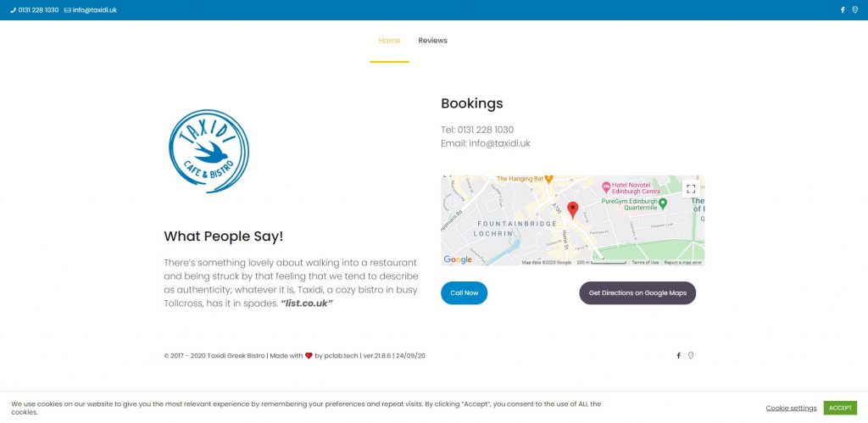Click the Call Now button
Viewport: 868px width, 423px height.
464,293
